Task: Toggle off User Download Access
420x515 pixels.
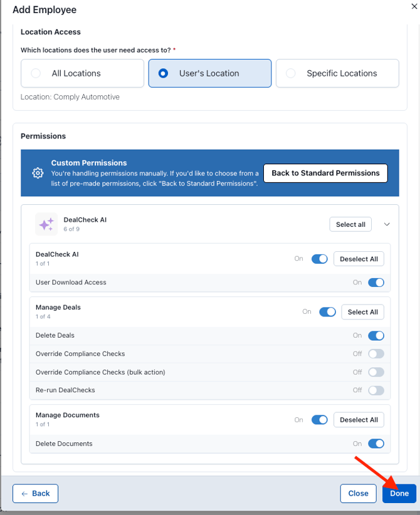Action: 376,283
